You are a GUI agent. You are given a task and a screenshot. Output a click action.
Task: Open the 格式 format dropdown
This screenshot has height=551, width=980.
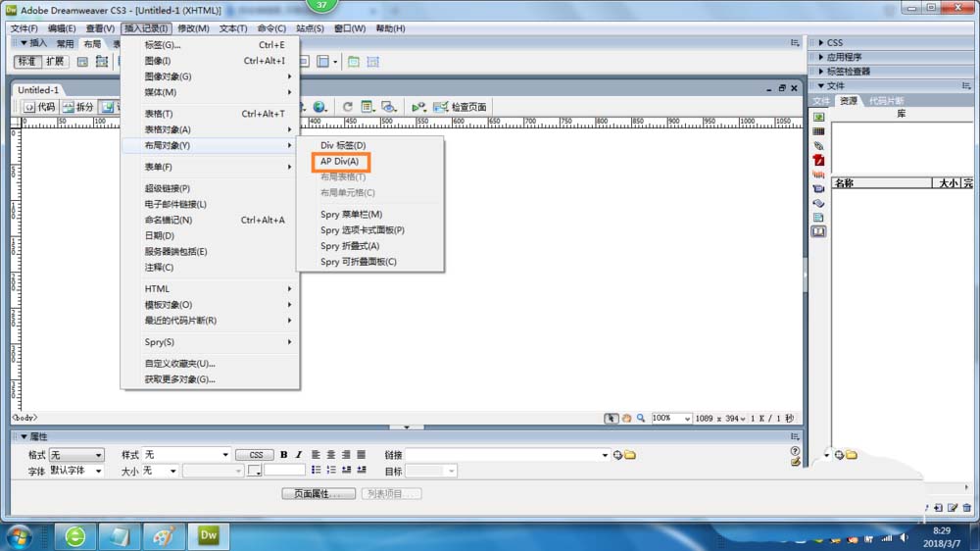(x=76, y=455)
